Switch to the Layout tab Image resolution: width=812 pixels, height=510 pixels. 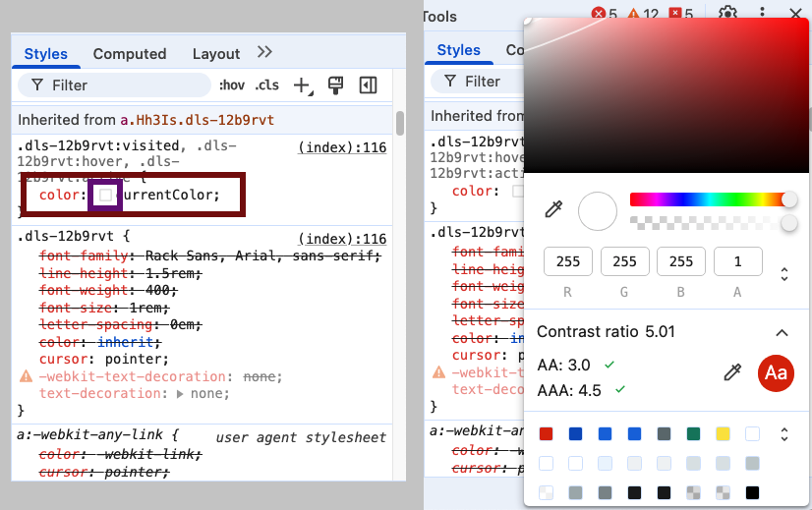tap(216, 54)
